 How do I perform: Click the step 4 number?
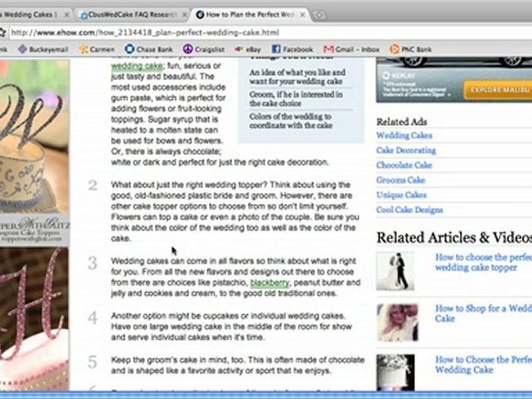[x=93, y=318]
